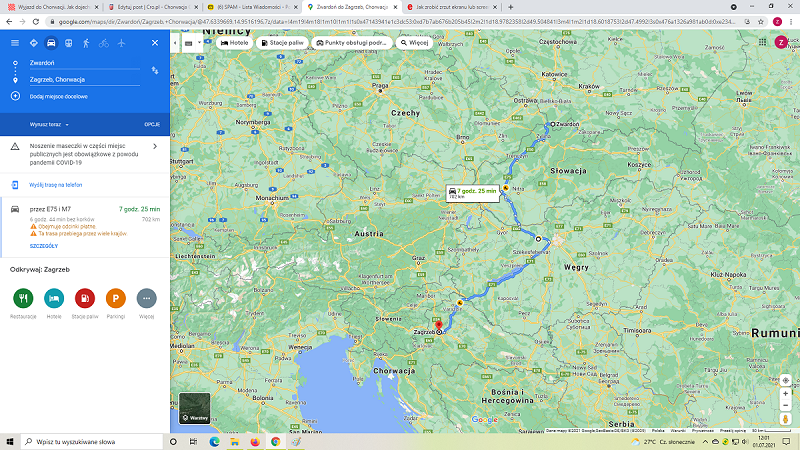This screenshot has height=450, width=800.
Task: Select the public transit travel mode
Action: (68, 43)
